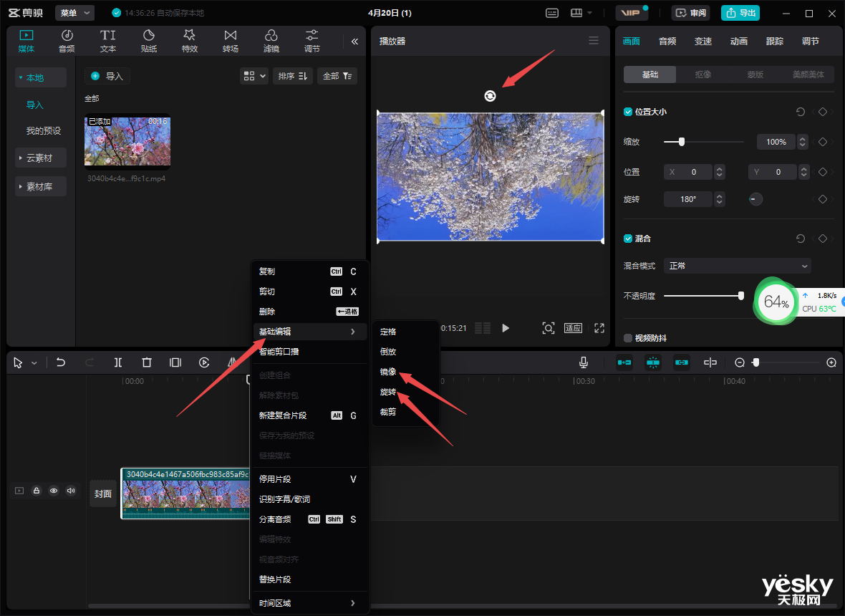The width and height of the screenshot is (845, 616).
Task: Select 分离音频 in context menu
Action: click(x=309, y=519)
